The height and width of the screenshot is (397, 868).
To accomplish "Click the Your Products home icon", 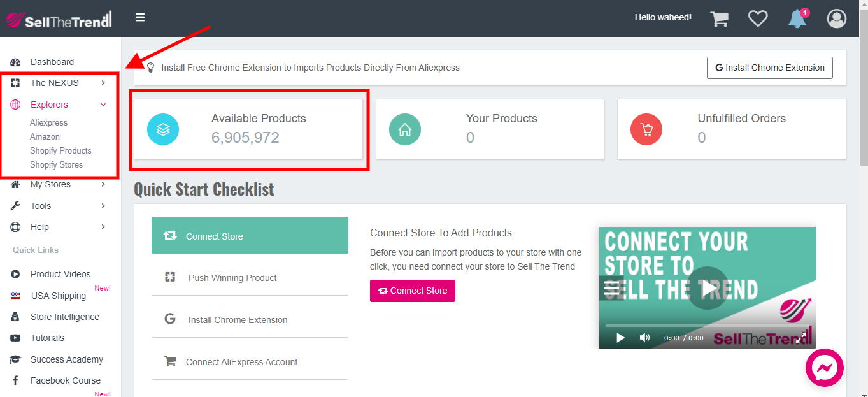I will (404, 129).
